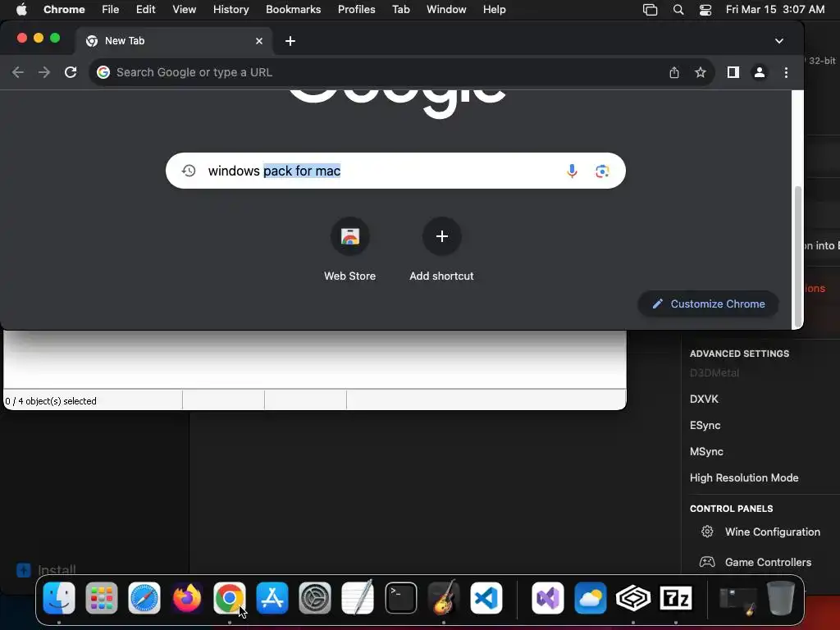Click the Google search box
This screenshot has height=630, width=840.
pyautogui.click(x=395, y=171)
